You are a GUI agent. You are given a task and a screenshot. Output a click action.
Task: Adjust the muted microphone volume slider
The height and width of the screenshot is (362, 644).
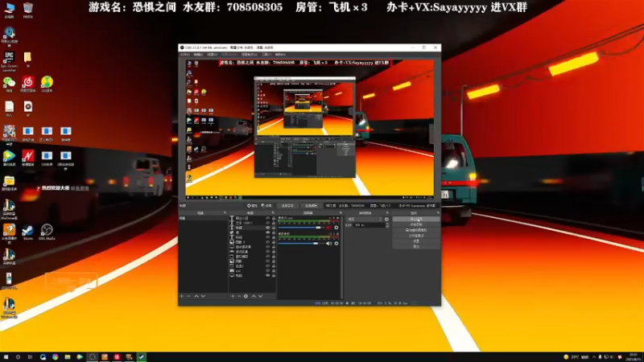pos(299,228)
